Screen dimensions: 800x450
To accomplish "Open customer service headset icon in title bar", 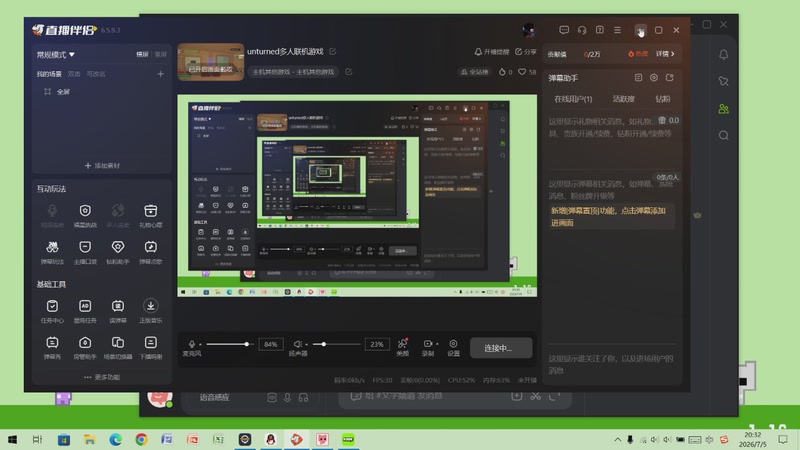I will tap(582, 30).
